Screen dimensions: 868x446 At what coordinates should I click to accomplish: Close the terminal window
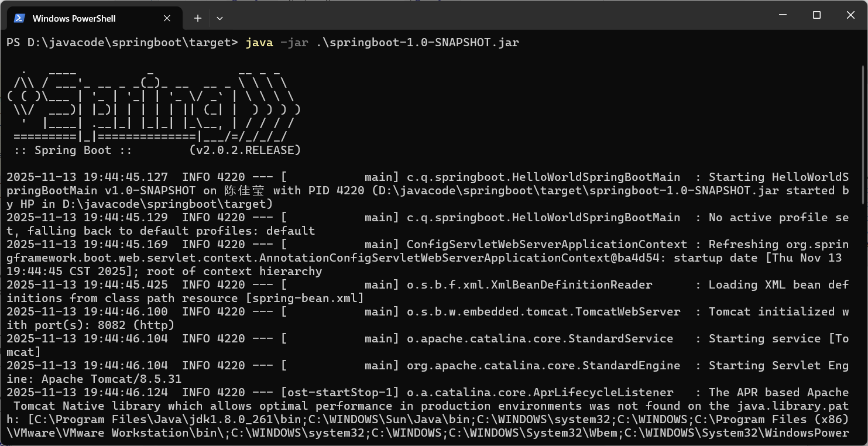click(851, 15)
